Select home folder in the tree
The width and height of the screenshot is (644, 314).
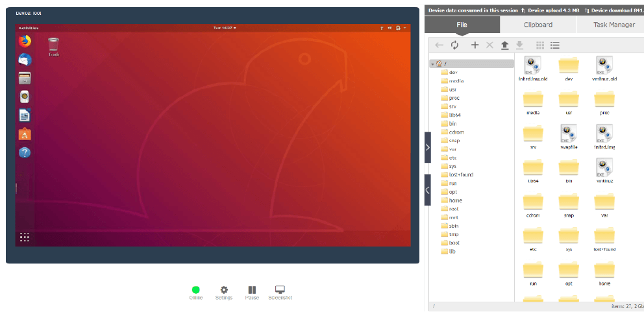451,200
